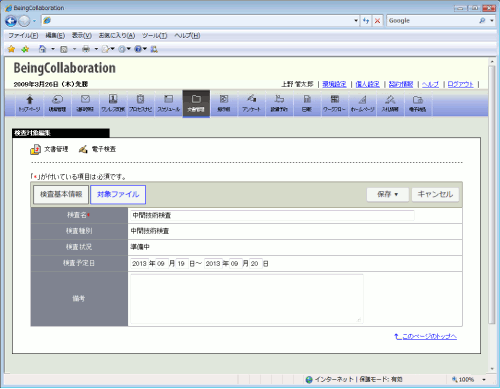The width and height of the screenshot is (500, 389).
Task: Open the ホームページ navigation icon
Action: (362, 104)
